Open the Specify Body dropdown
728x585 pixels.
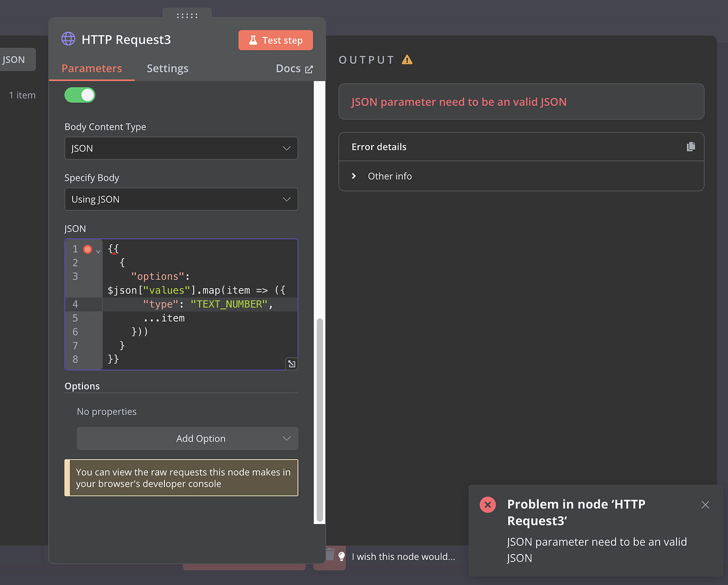181,199
